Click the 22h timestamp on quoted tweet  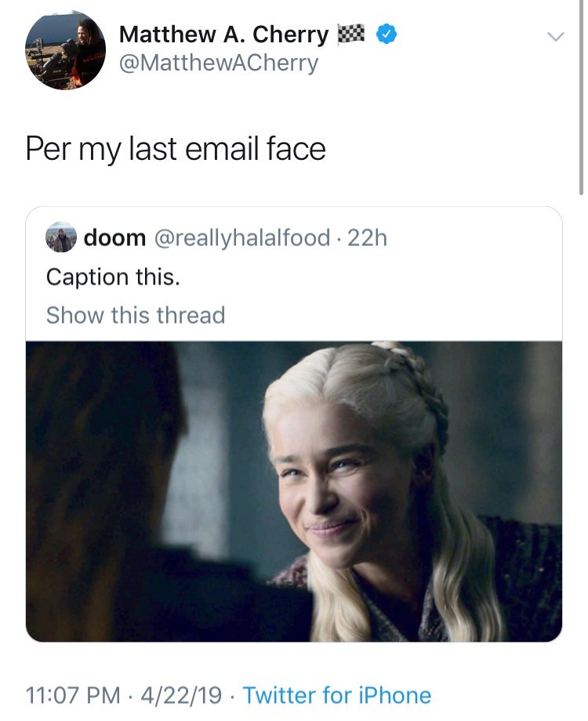point(367,238)
